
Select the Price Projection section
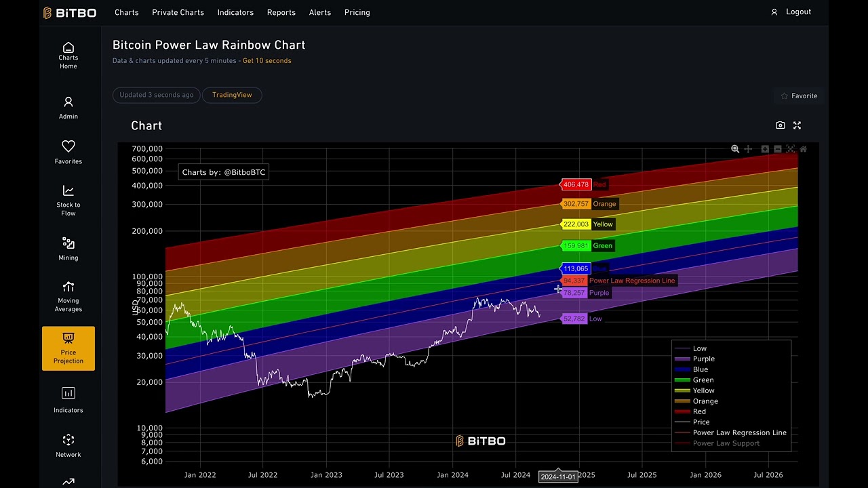coord(68,348)
